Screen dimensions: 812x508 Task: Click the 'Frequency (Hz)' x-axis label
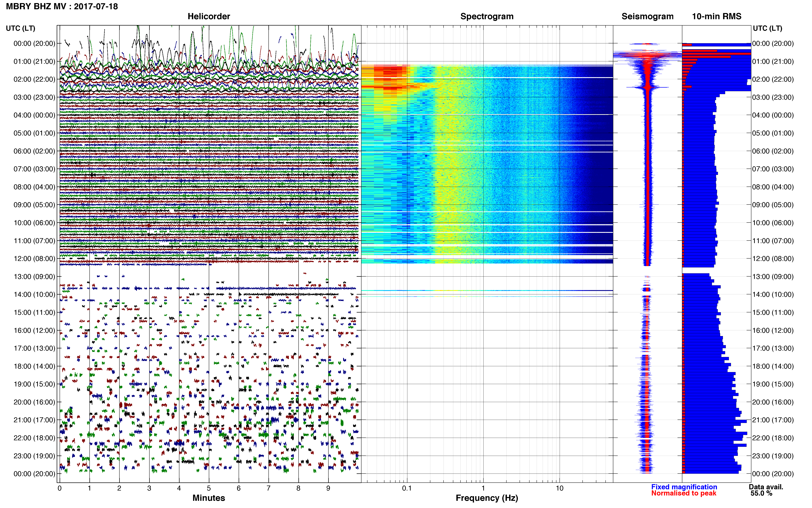pos(487,498)
